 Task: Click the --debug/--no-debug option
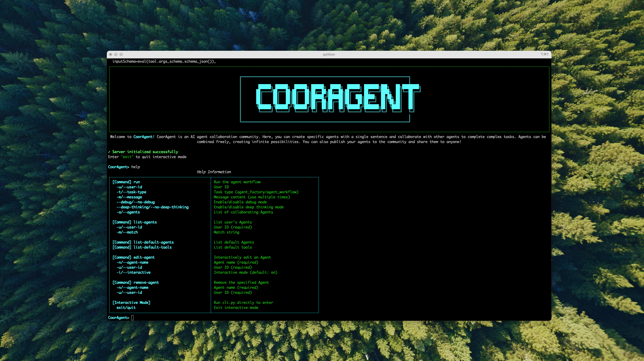click(136, 202)
